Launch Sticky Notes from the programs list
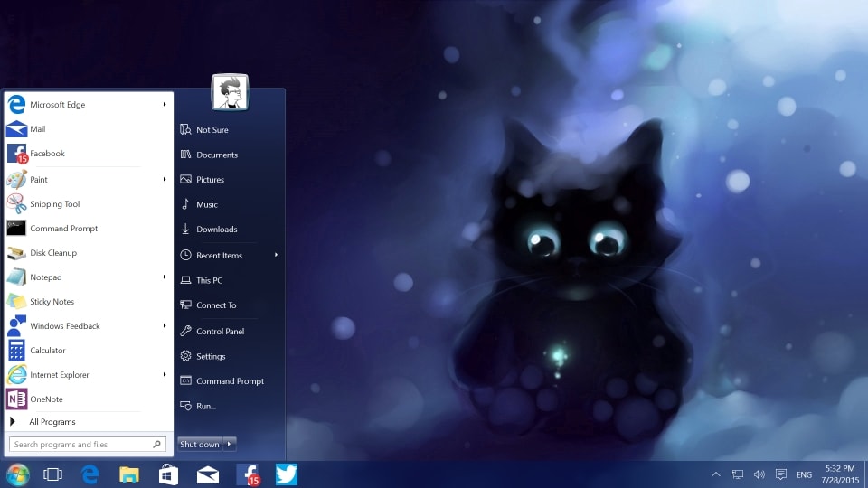Viewport: 868px width, 488px height. 52,302
